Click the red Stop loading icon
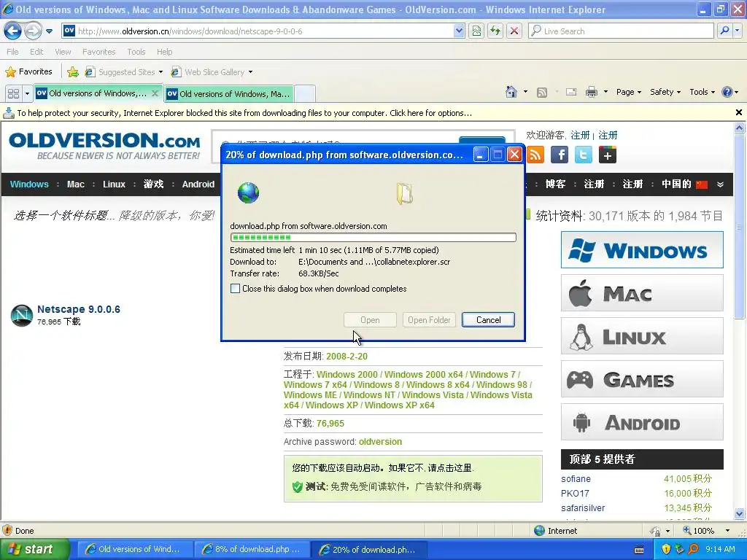 pyautogui.click(x=514, y=31)
